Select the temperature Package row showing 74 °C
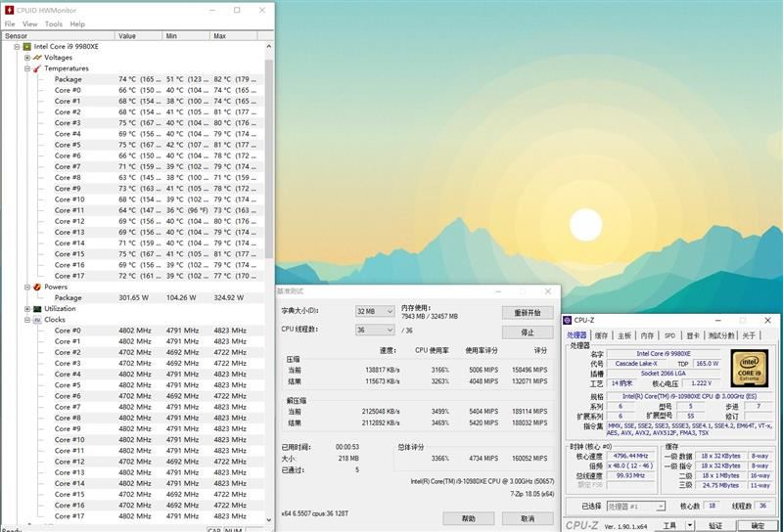783x532 pixels. (159, 79)
